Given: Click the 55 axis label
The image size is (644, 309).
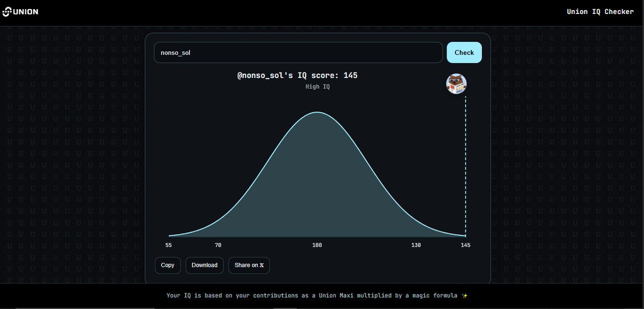Looking at the screenshot, I should 169,245.
